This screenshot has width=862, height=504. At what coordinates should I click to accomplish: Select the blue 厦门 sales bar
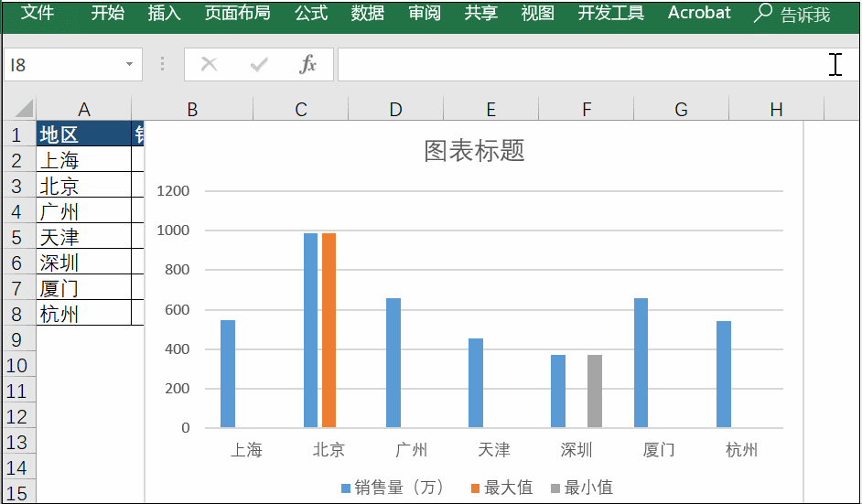click(641, 363)
